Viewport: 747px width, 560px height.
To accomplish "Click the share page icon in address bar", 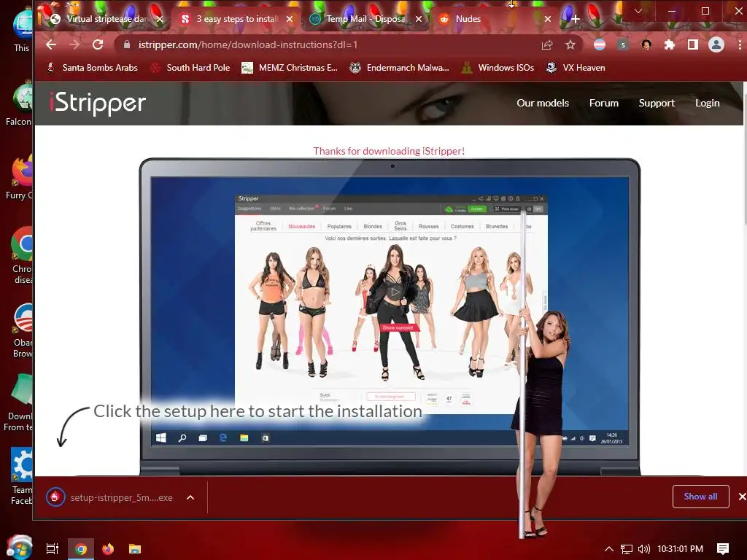I will [547, 44].
